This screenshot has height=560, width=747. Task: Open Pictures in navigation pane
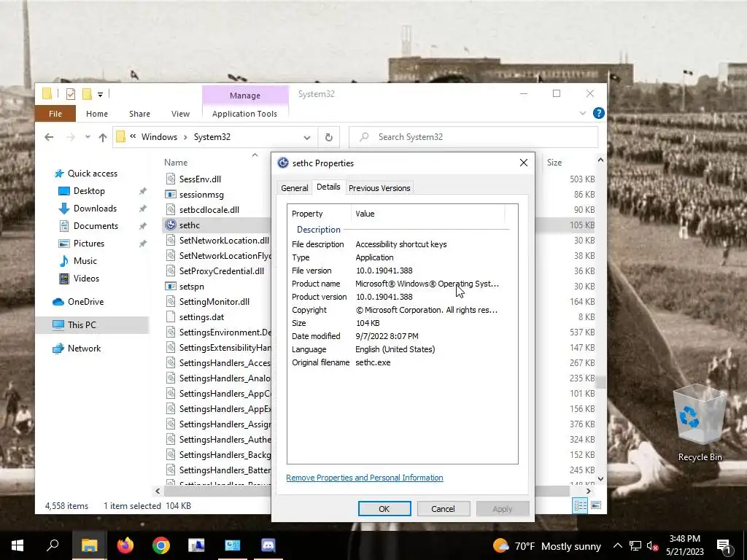[x=88, y=244]
